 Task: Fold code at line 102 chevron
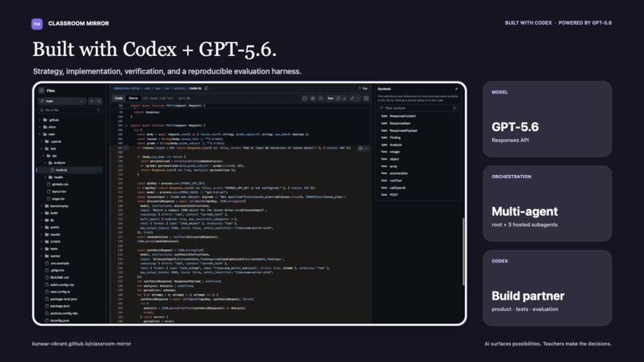[x=126, y=125]
